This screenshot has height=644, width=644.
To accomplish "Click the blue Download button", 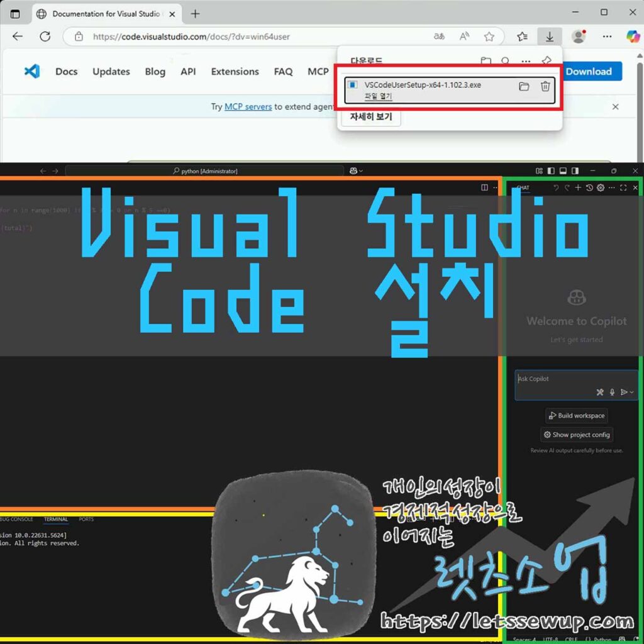I will 592,72.
